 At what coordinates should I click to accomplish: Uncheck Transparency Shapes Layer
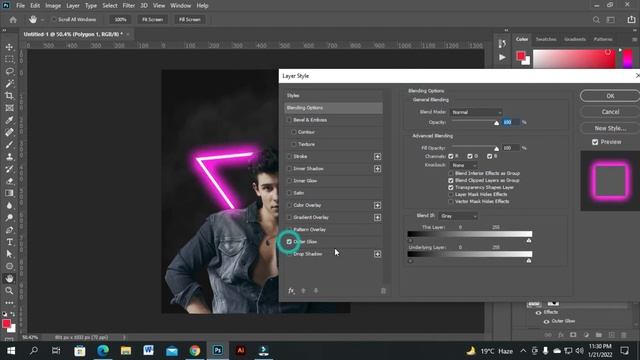[451, 187]
